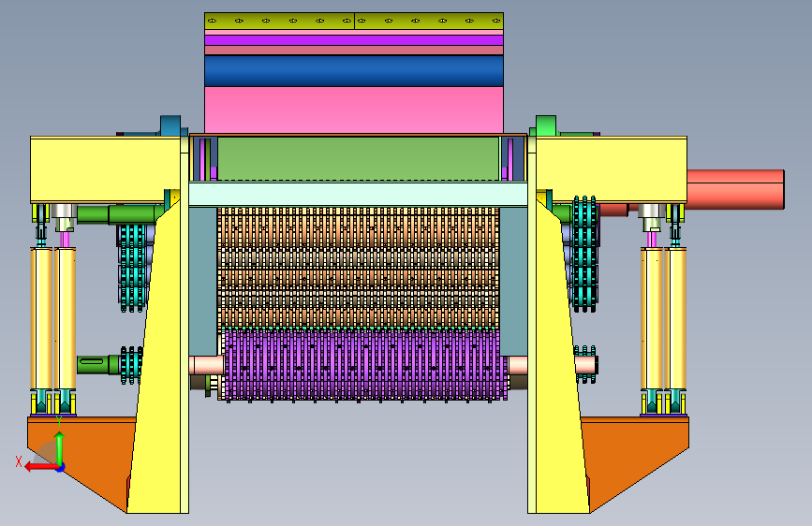Select the upper-left cyan sprocket stack
The image size is (812, 526).
click(133, 268)
